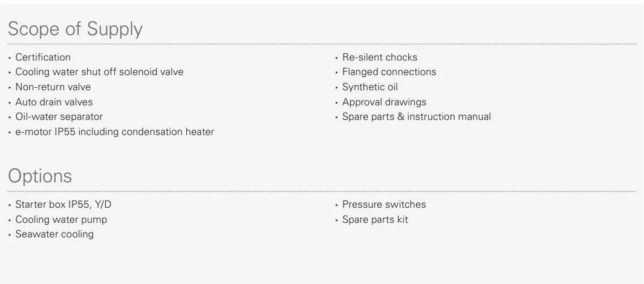Click the bullet arrow beside Certification
644x284 pixels.
[10, 58]
